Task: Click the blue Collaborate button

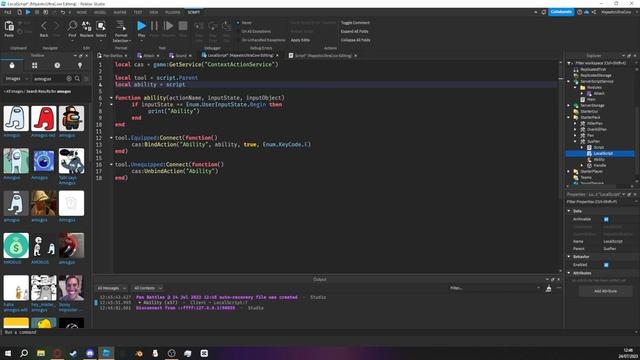Action: [x=561, y=12]
